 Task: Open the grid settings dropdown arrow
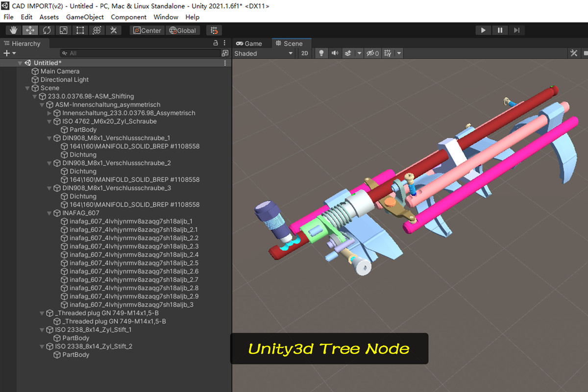399,53
